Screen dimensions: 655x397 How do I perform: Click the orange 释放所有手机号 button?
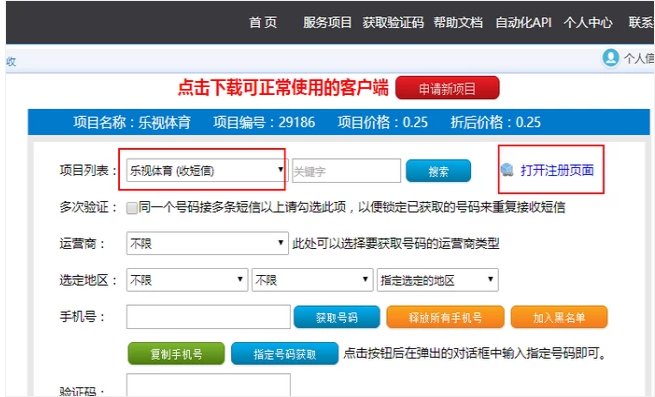pyautogui.click(x=445, y=317)
